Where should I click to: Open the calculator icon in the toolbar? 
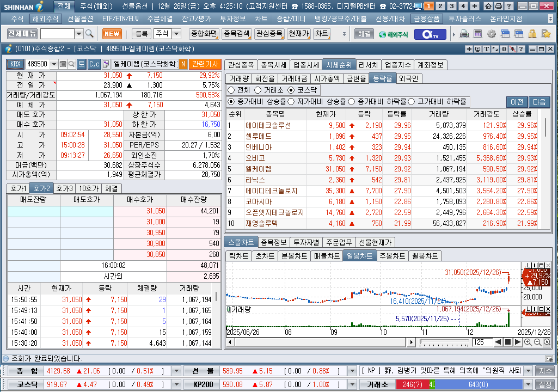pyautogui.click(x=477, y=34)
